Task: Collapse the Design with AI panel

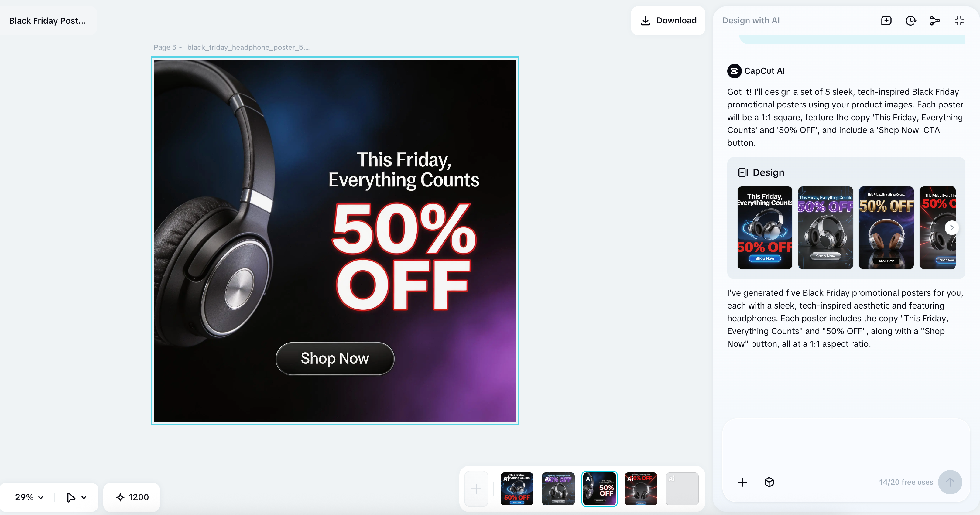Action: 959,21
